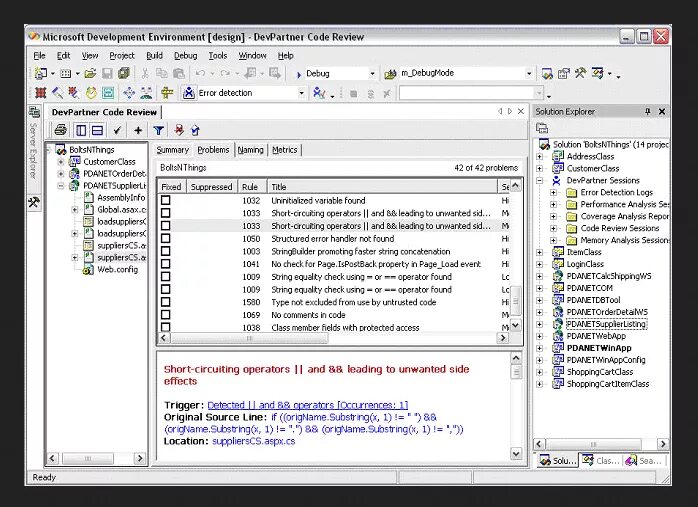Collapse the PDANETSupplierListing node in Code Review tree

click(x=61, y=186)
